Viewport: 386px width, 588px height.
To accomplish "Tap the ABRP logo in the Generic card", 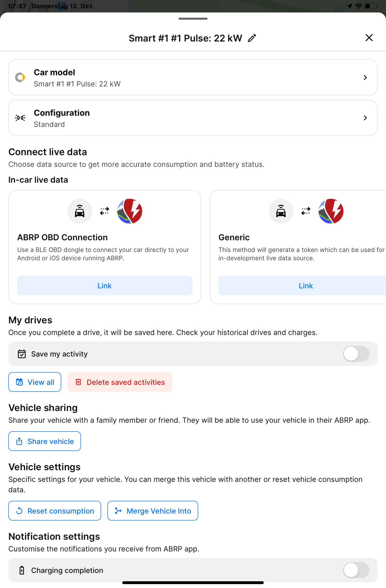I will point(331,211).
